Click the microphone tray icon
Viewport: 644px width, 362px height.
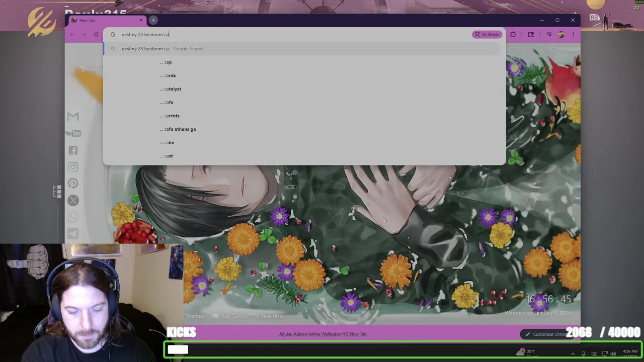(584, 354)
